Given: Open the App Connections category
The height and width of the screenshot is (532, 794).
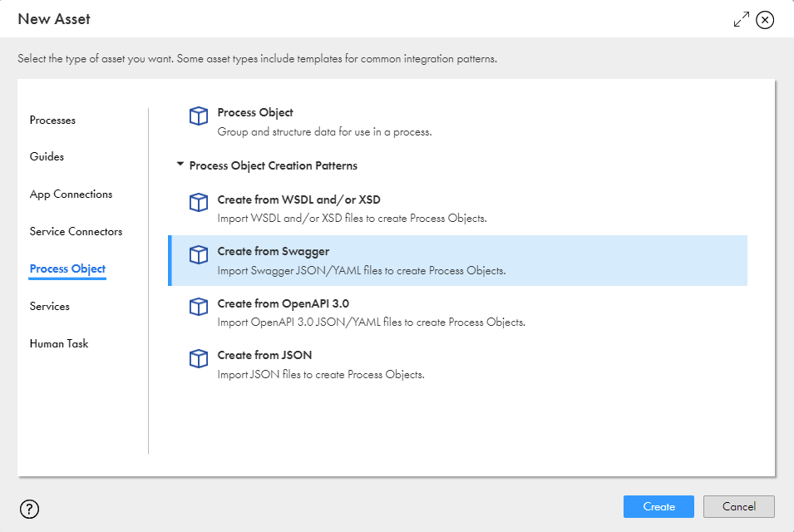Looking at the screenshot, I should pos(71,194).
